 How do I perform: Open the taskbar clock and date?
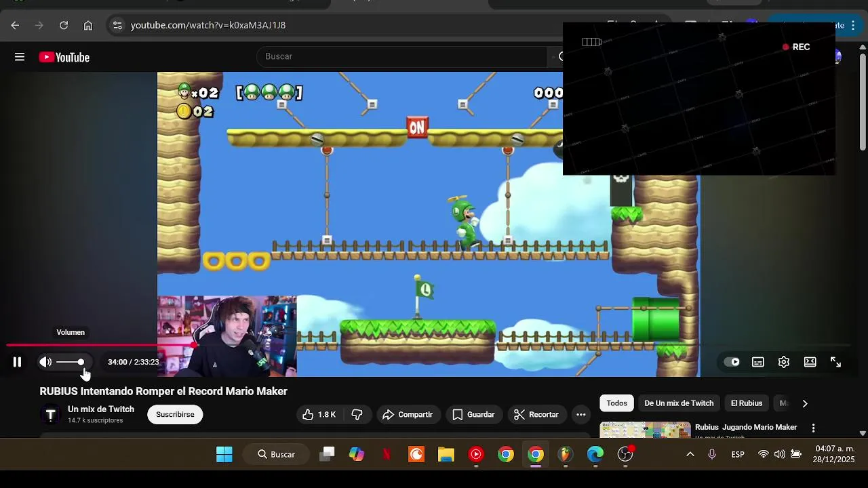coord(835,454)
